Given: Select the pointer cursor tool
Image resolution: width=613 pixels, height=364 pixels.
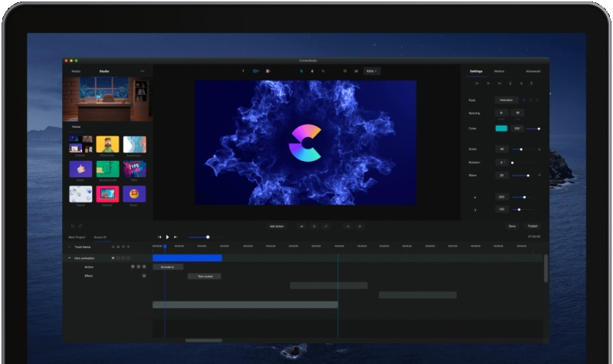Looking at the screenshot, I should click(x=301, y=71).
